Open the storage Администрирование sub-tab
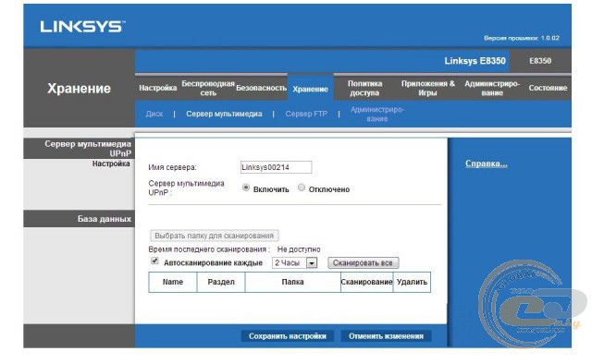Screen dimensions: 592x364 pos(377,114)
